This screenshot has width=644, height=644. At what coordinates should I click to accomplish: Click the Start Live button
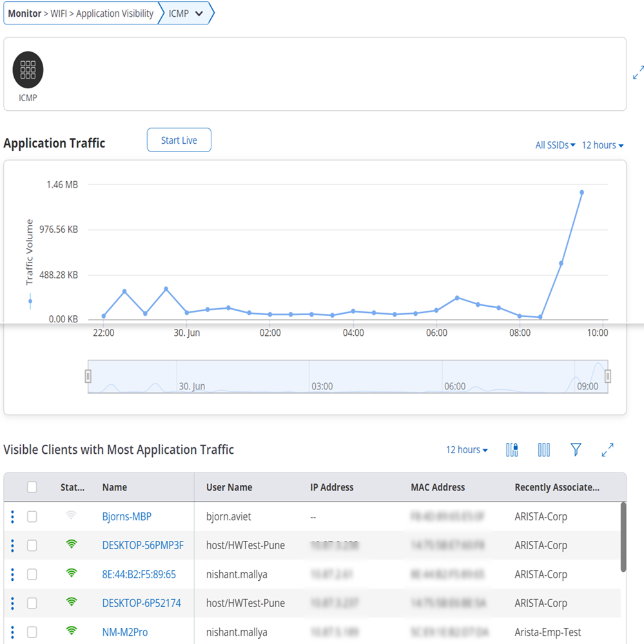pyautogui.click(x=179, y=140)
